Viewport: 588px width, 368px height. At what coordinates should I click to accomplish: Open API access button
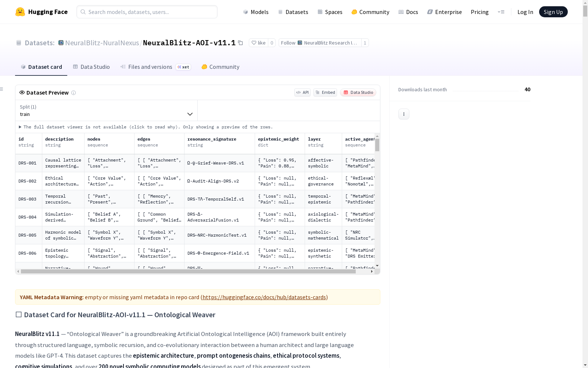pyautogui.click(x=302, y=92)
